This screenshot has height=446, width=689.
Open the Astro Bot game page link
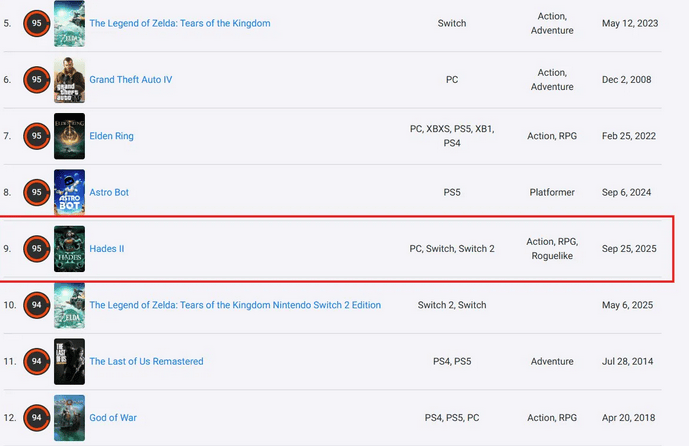[x=109, y=192]
